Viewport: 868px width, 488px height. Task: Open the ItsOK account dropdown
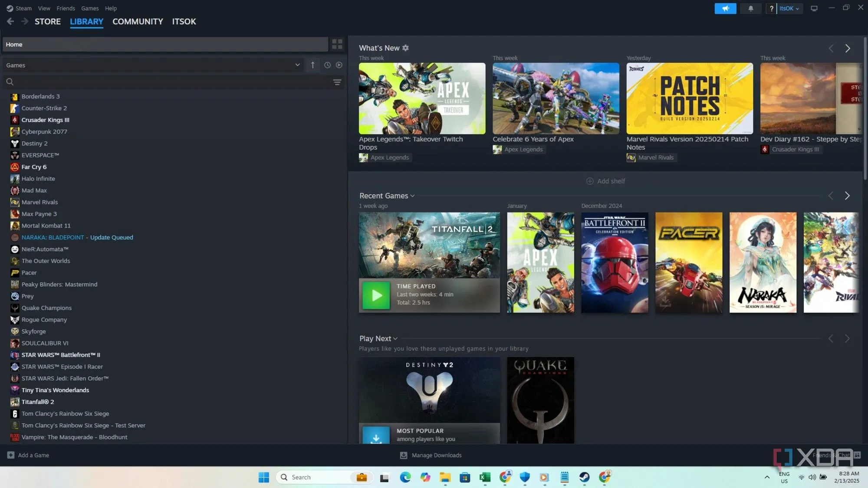coord(788,8)
